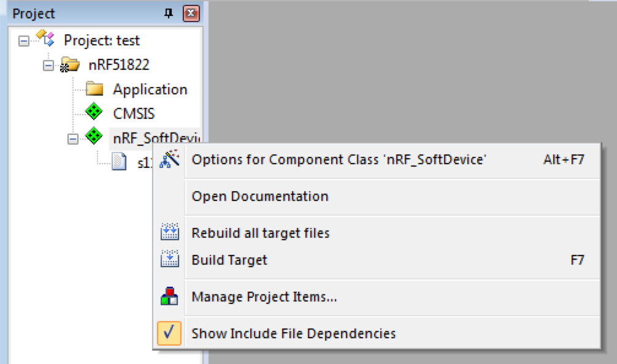Close the Project panel
Screen dimensions: 617x364
[191, 13]
